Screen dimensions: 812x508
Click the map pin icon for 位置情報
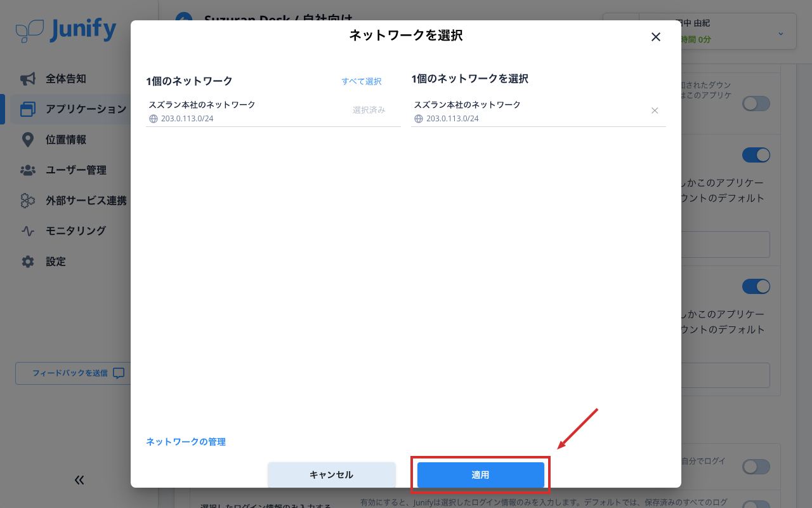(x=28, y=140)
